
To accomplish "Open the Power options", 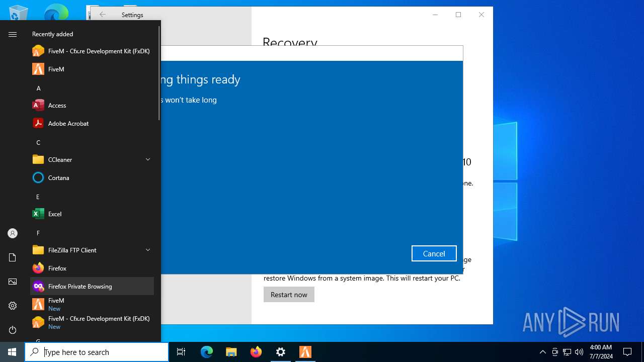I will point(13,330).
